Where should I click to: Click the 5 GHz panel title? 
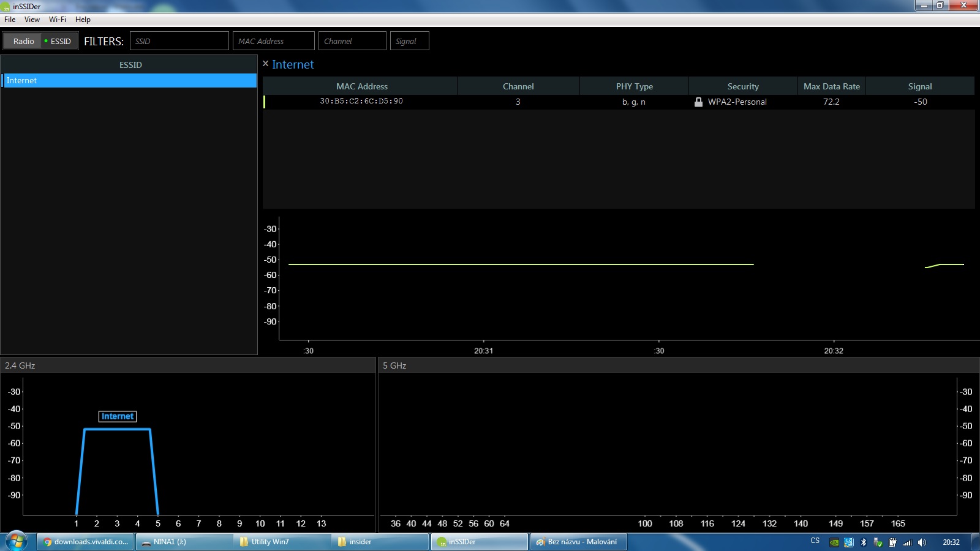(394, 365)
